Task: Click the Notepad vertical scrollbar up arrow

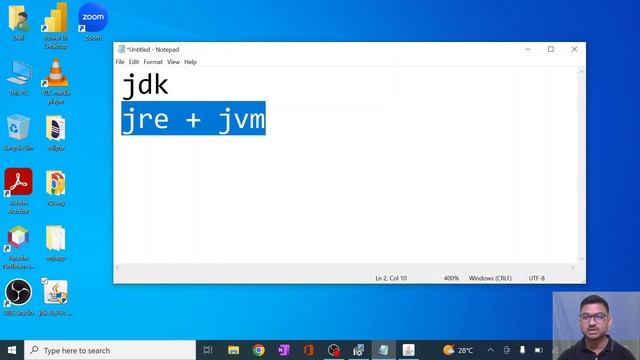Action: (x=582, y=72)
